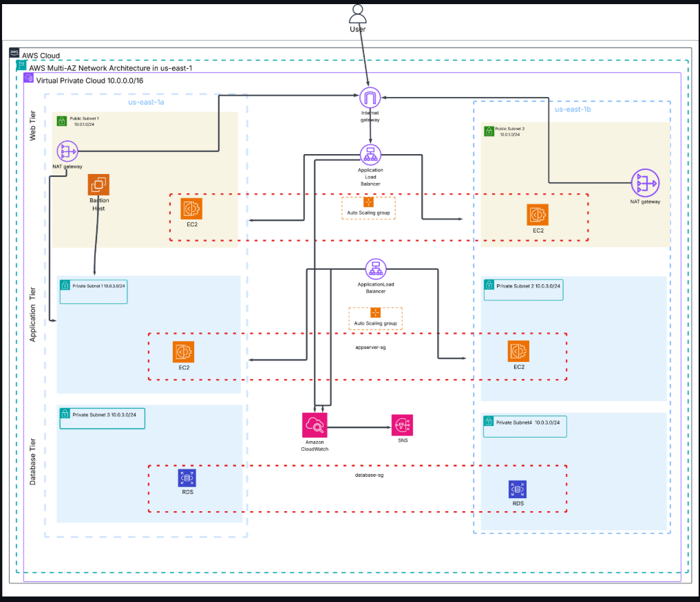Click the RDS icon in Private Subnet4
The width and height of the screenshot is (700, 602).
tap(518, 489)
